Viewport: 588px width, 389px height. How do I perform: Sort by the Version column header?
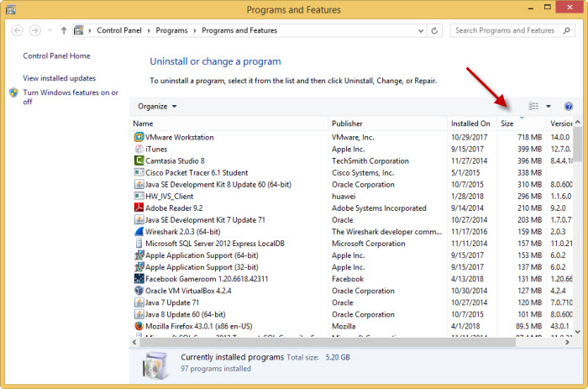pos(560,124)
